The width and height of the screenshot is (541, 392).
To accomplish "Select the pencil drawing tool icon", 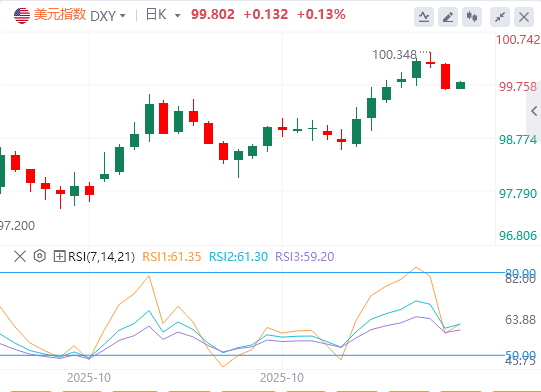I will (x=448, y=17).
